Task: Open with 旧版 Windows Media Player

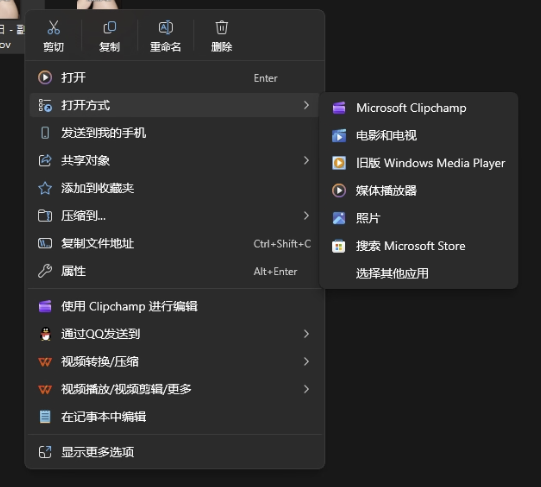Action: [x=419, y=163]
